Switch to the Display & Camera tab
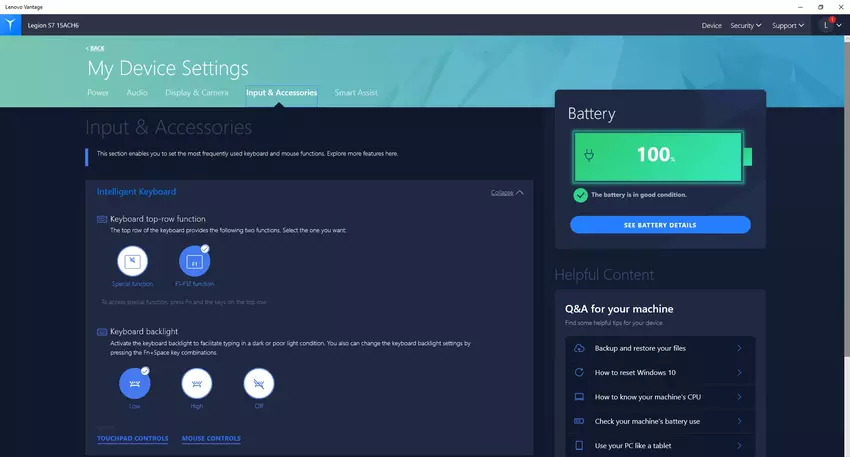 click(x=197, y=93)
